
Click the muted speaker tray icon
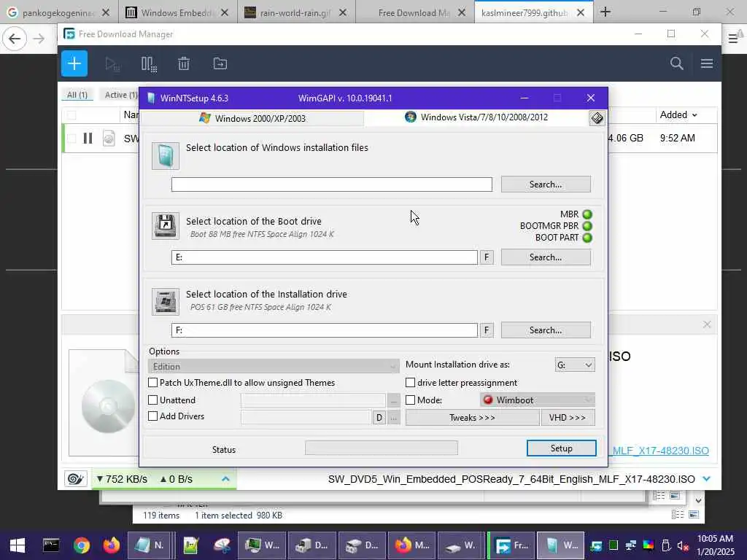tap(683, 545)
